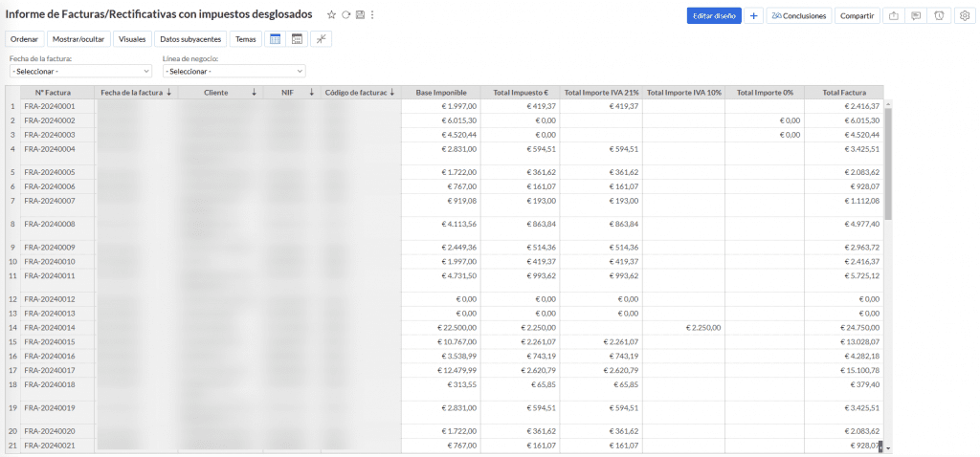980x457 pixels.
Task: Expand the Fecha de la factura dropdown
Action: 79,72
